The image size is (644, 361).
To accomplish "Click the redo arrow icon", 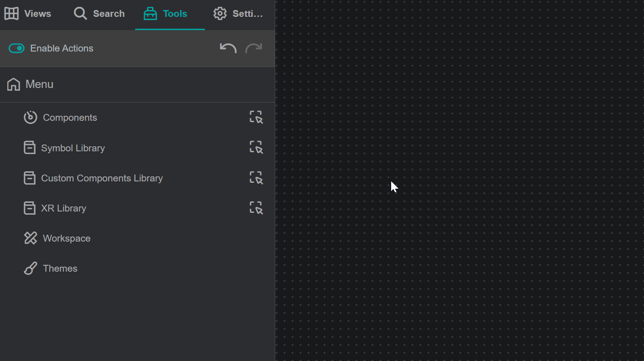I will click(x=254, y=48).
